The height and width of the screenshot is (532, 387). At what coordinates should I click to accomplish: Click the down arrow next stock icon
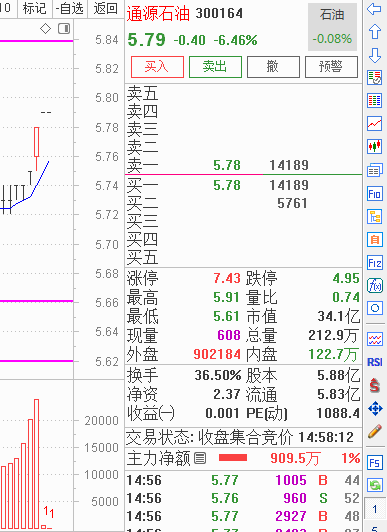click(x=374, y=55)
